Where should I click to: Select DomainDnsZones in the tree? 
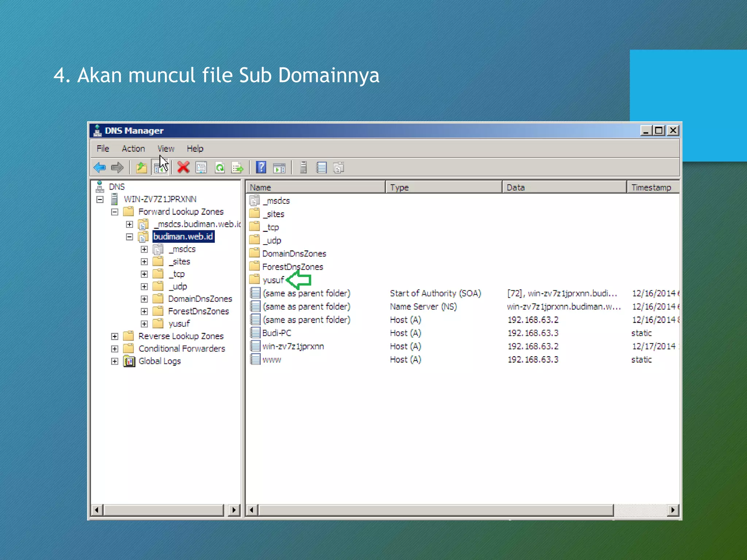tap(200, 299)
